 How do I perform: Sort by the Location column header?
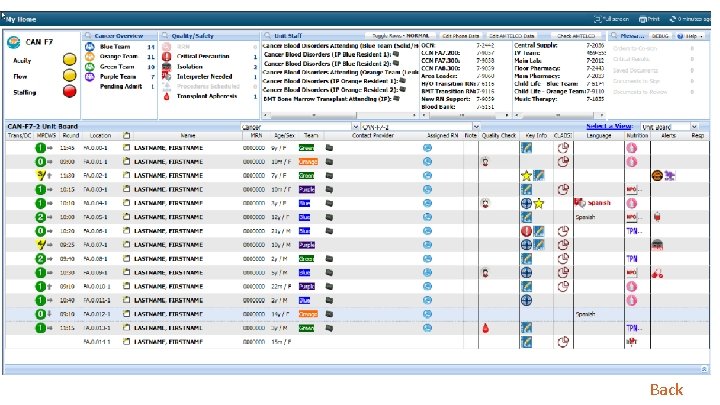(101, 135)
